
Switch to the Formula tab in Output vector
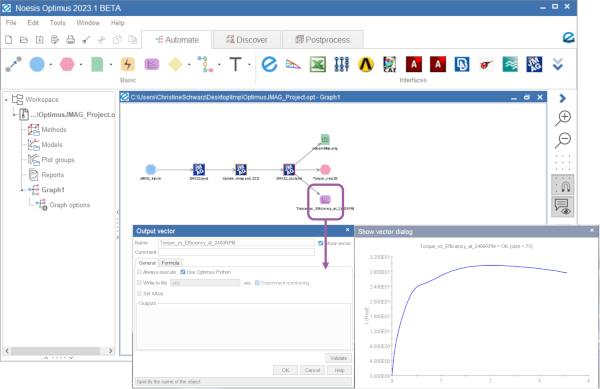coord(170,263)
